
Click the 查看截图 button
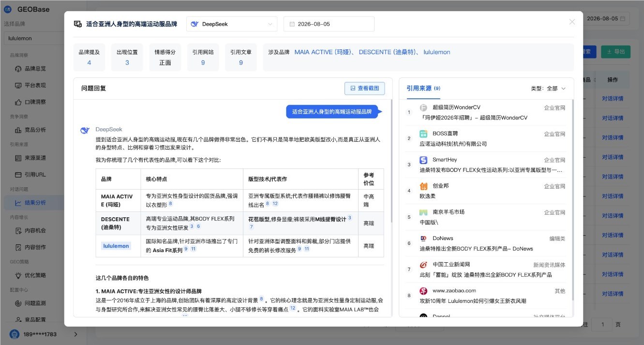tap(365, 88)
